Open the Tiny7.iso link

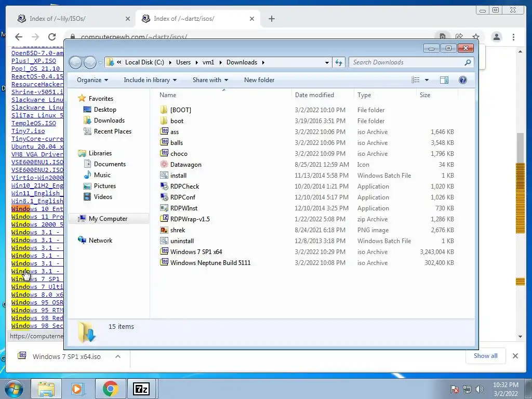28,131
